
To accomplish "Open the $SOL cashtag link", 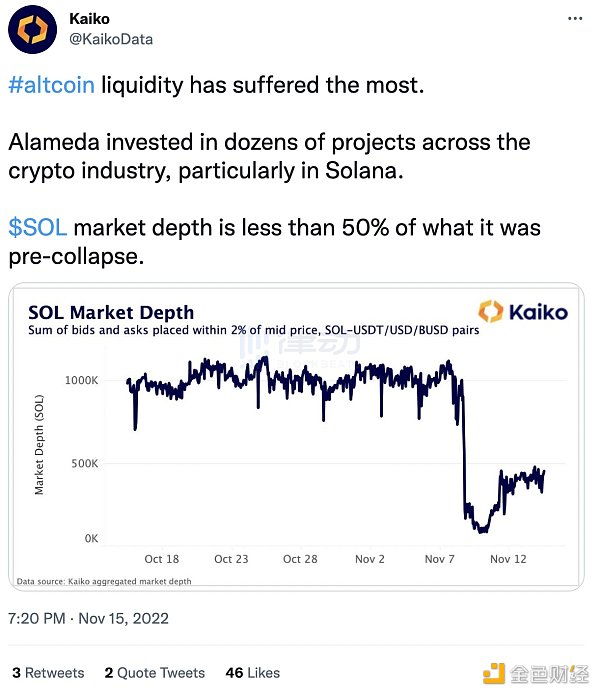I will point(38,227).
